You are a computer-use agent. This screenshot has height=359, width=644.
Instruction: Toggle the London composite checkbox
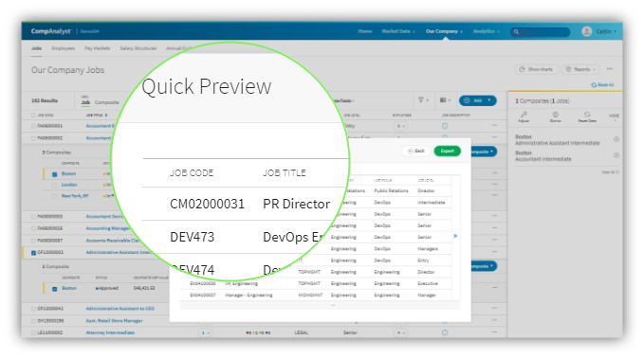(55, 185)
